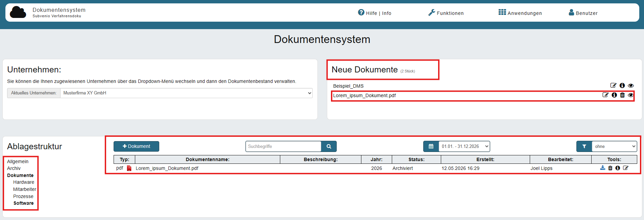Click the magnifier search button
The image size is (644, 220).
pos(329,147)
